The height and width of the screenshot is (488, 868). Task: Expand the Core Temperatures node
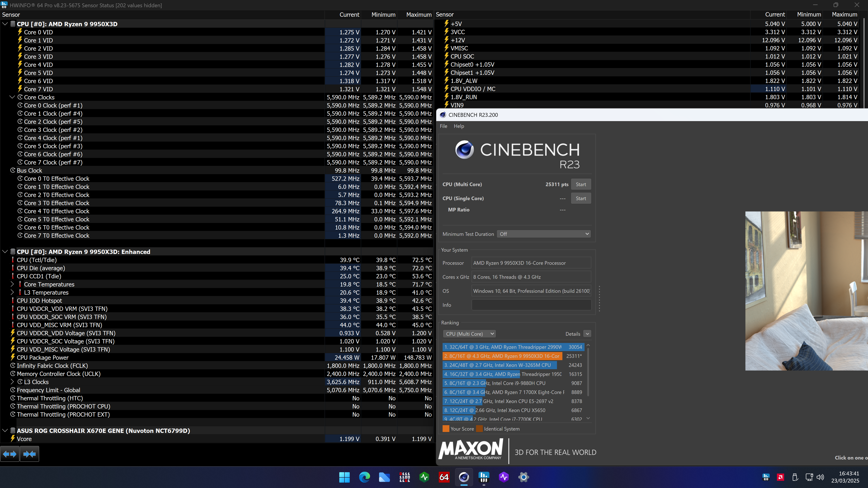pyautogui.click(x=12, y=284)
